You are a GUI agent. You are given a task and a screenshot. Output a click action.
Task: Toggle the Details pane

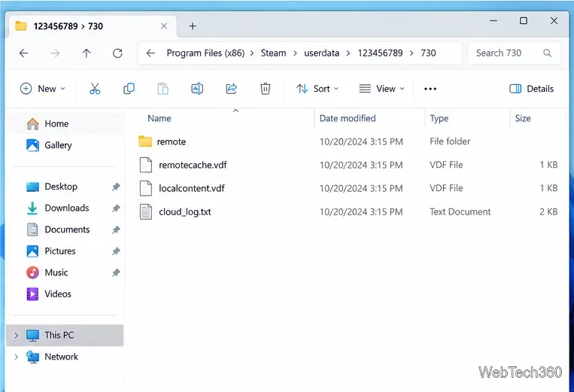pos(531,89)
